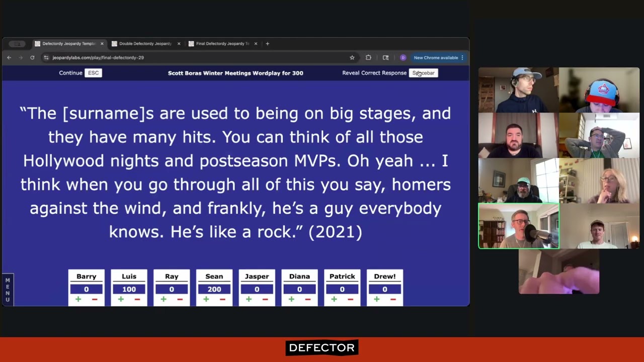Close the Defectordy Jeopardy Template tab
The image size is (644, 362).
pos(102,44)
